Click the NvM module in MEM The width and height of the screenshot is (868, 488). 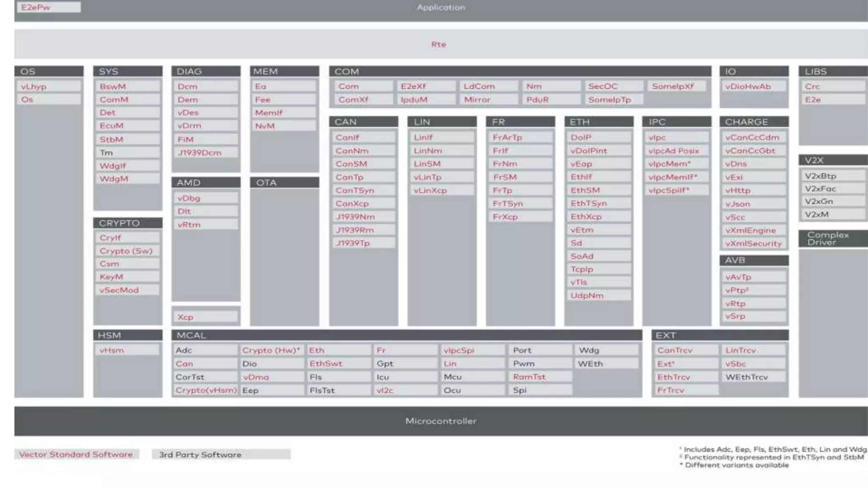click(284, 126)
